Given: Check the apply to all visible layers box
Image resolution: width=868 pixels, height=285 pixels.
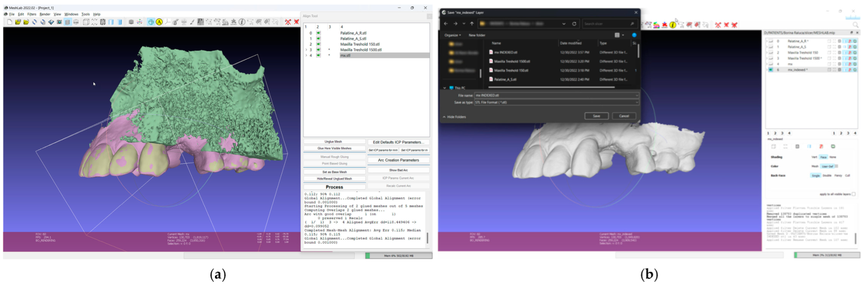Looking at the screenshot, I should pos(853,194).
